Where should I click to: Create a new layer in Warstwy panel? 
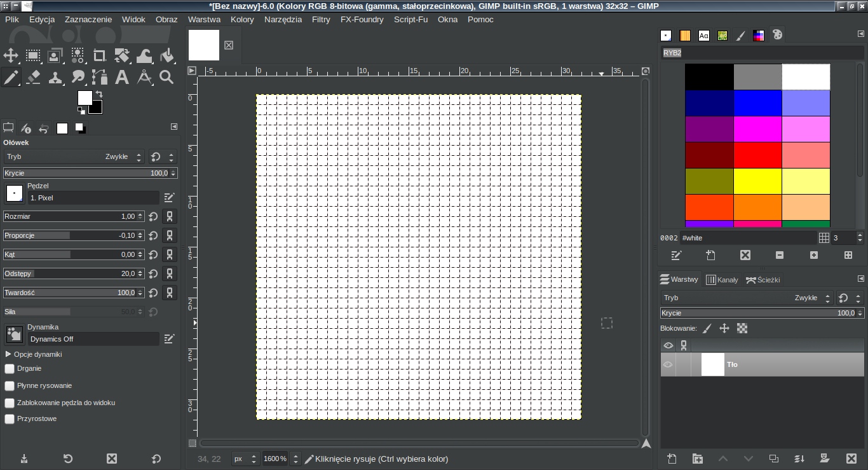pos(672,459)
